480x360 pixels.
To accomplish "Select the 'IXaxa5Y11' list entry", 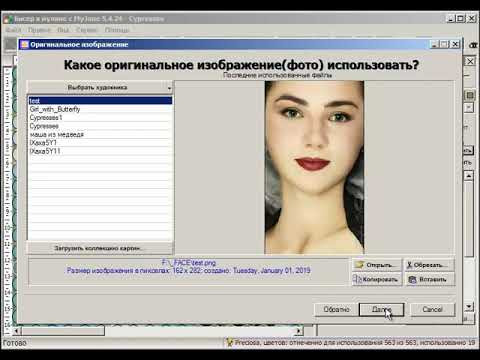I will coord(100,151).
